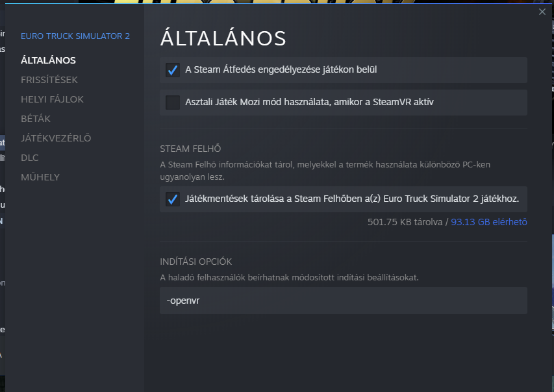Switch to the HELYI FÁJLOK tab
Image resolution: width=554 pixels, height=392 pixels.
pyautogui.click(x=52, y=99)
